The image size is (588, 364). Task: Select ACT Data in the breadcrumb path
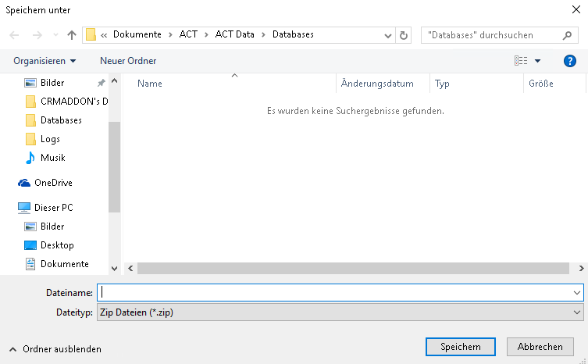[235, 34]
